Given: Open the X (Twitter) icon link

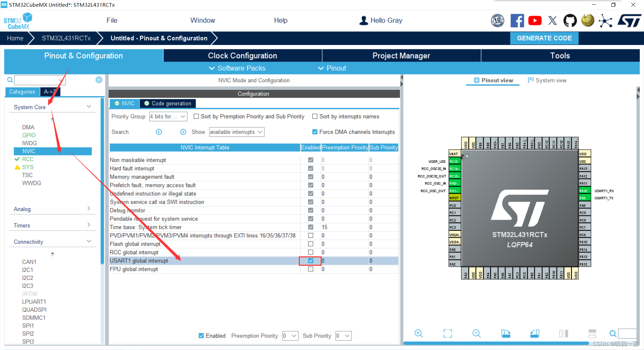Looking at the screenshot, I should point(552,20).
